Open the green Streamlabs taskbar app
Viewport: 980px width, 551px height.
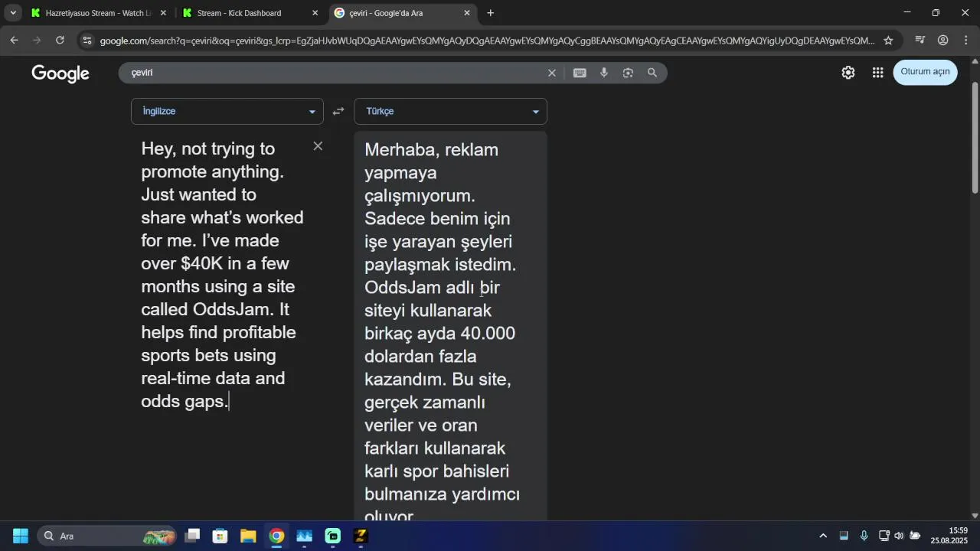(x=332, y=536)
